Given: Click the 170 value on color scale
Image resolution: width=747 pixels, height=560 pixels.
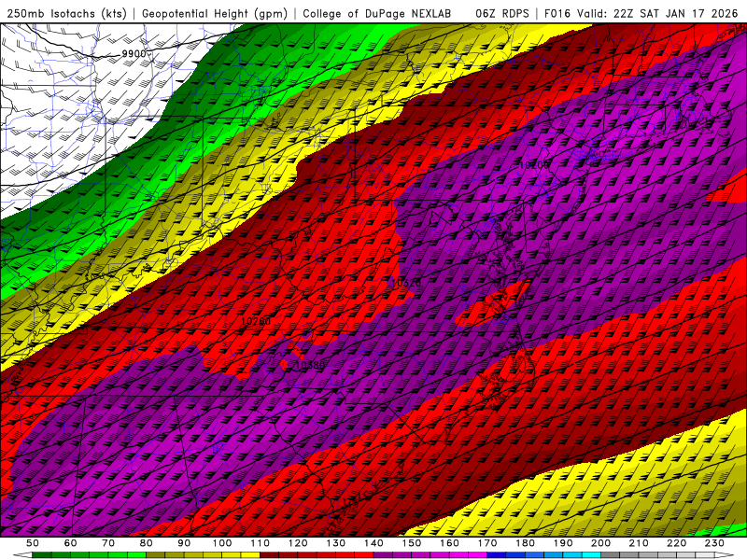Looking at the screenshot, I should click(x=487, y=543).
